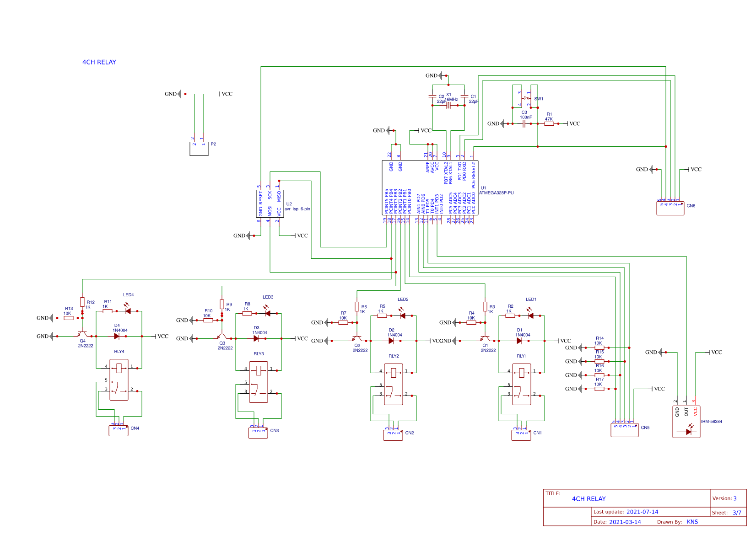Click the 16MHz crystal X1 symbol

pos(448,106)
